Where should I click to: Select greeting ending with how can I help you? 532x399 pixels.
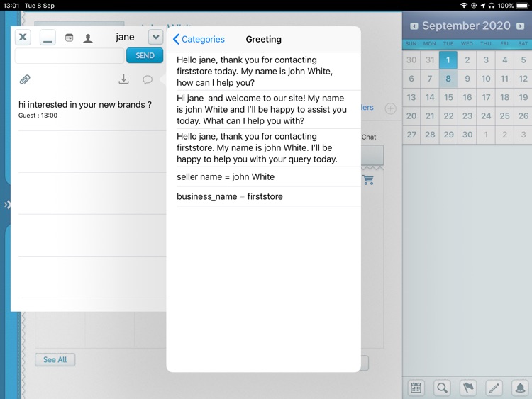click(x=264, y=71)
